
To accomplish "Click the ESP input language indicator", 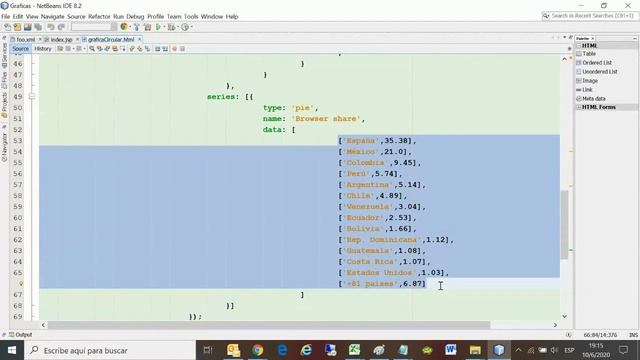I will 569,350.
